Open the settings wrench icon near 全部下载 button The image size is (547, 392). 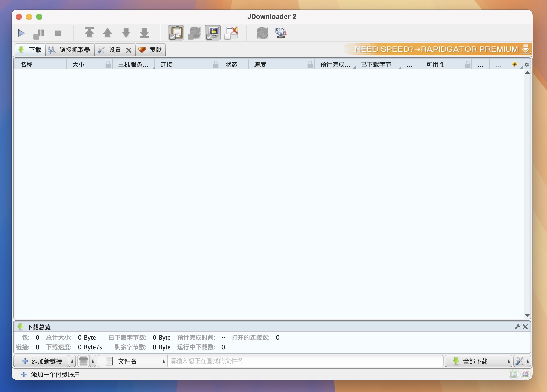[x=519, y=361]
